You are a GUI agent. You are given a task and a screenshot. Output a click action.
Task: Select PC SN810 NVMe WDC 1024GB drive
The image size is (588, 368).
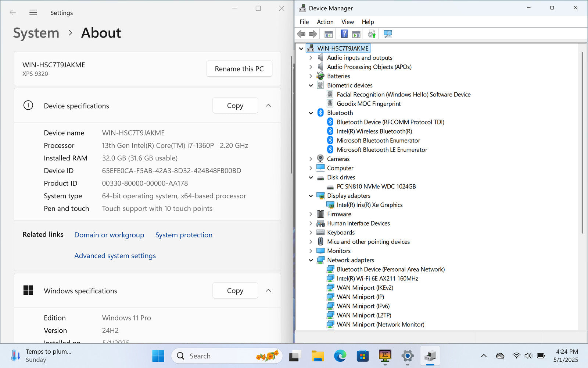(376, 187)
